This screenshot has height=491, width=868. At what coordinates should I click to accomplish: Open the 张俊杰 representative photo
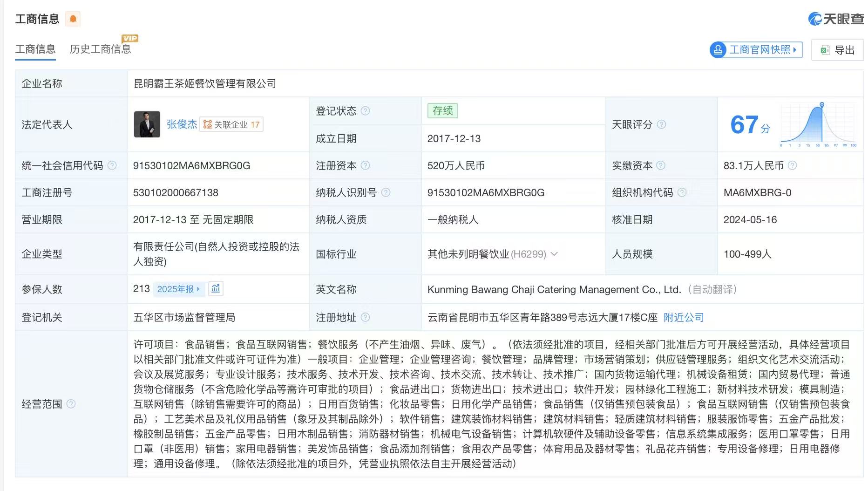pos(147,124)
